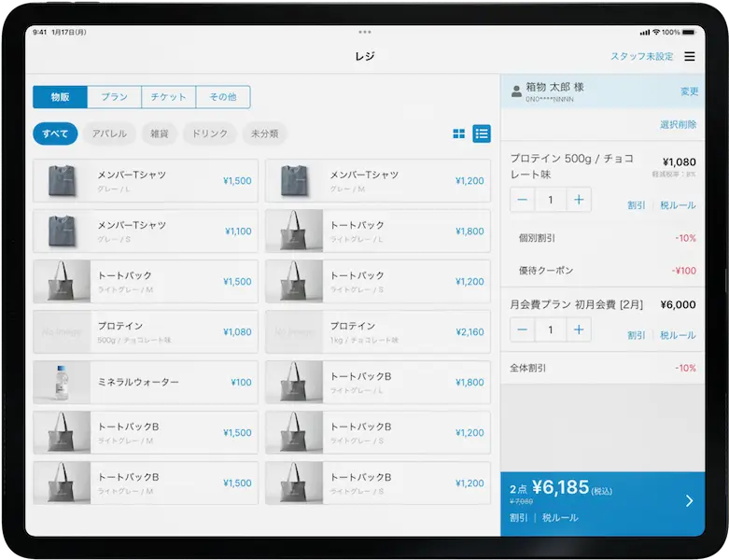Click the customer person icon
Viewport: 729px width, 560px height.
[x=516, y=91]
